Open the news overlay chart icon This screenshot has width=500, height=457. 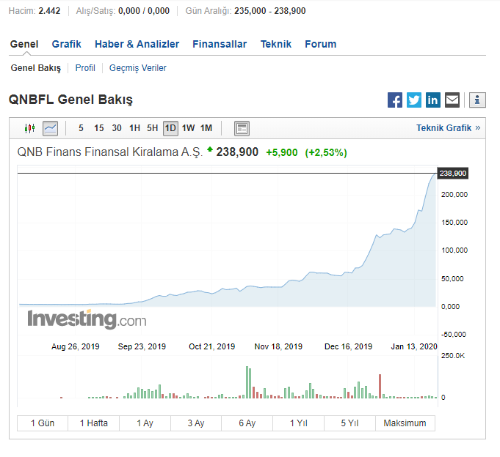click(242, 128)
